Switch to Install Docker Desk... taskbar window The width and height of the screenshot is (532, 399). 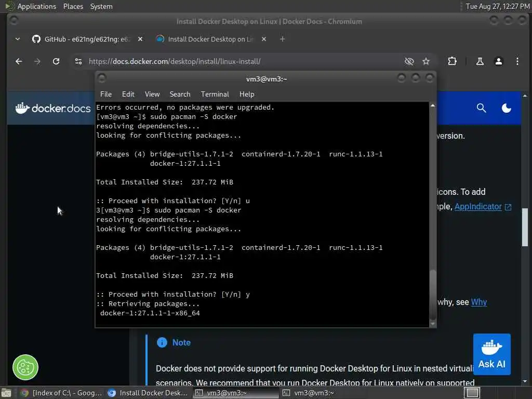coord(148,393)
